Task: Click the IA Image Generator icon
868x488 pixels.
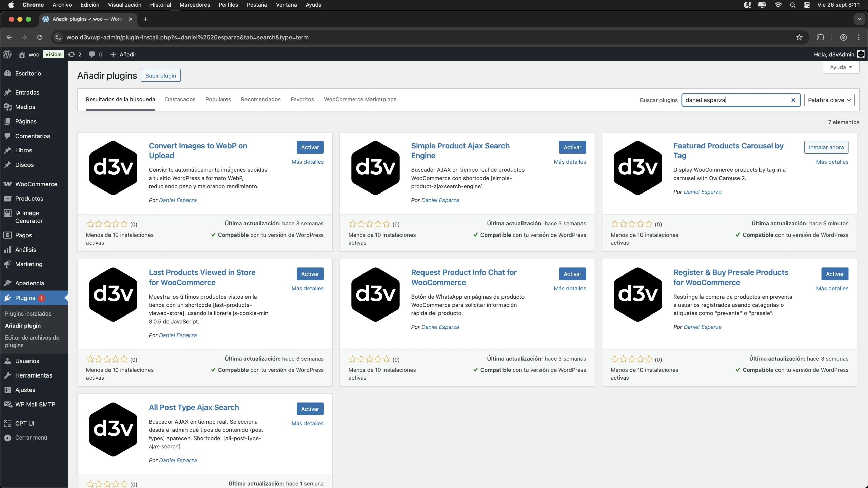Action: click(x=7, y=213)
